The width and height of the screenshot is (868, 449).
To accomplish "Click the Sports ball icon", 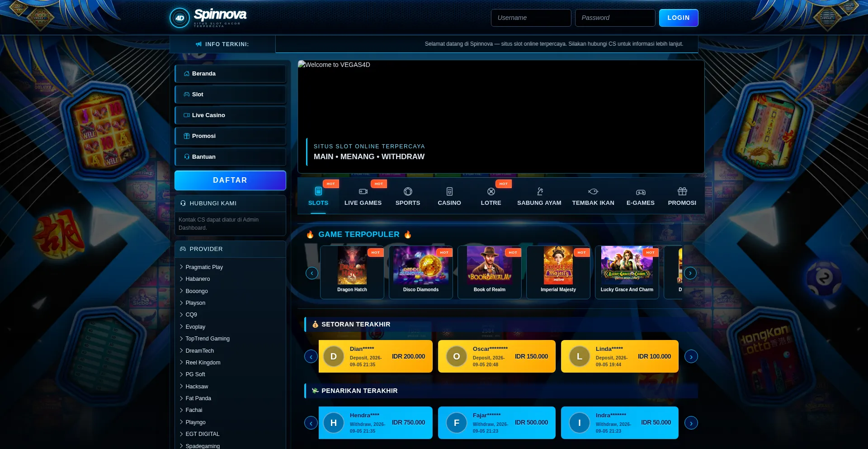I will click(x=408, y=191).
